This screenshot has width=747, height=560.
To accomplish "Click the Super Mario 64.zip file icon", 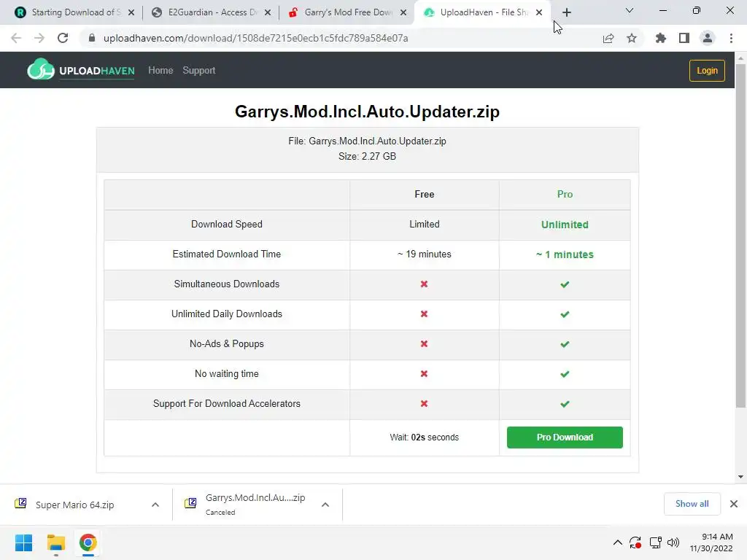I will 20,503.
